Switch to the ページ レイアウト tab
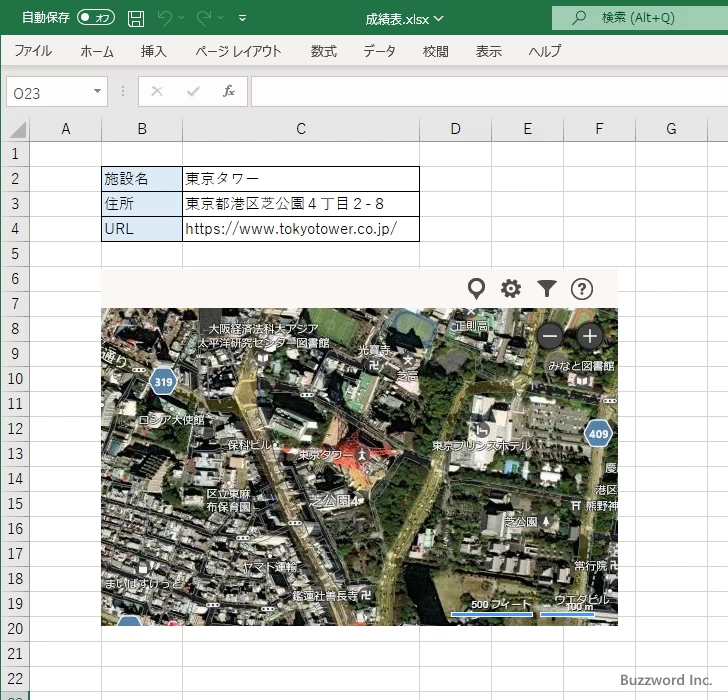This screenshot has height=700, width=728. pos(239,51)
